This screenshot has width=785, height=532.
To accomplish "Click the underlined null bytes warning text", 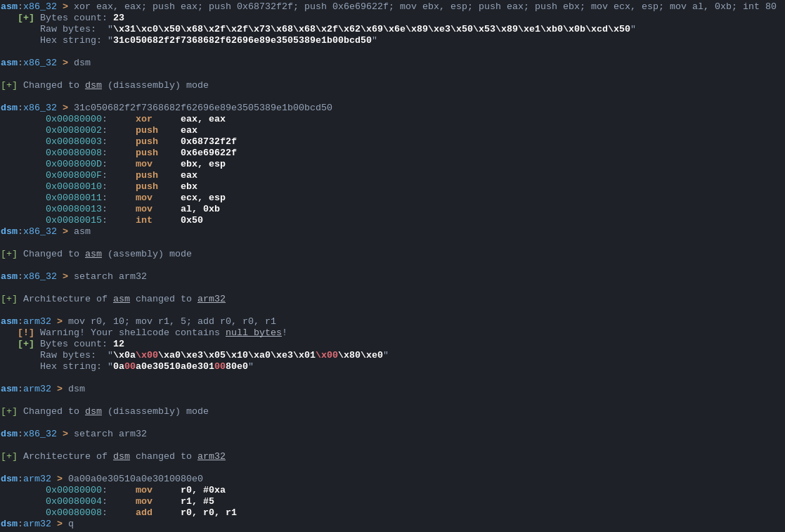I will (x=253, y=332).
